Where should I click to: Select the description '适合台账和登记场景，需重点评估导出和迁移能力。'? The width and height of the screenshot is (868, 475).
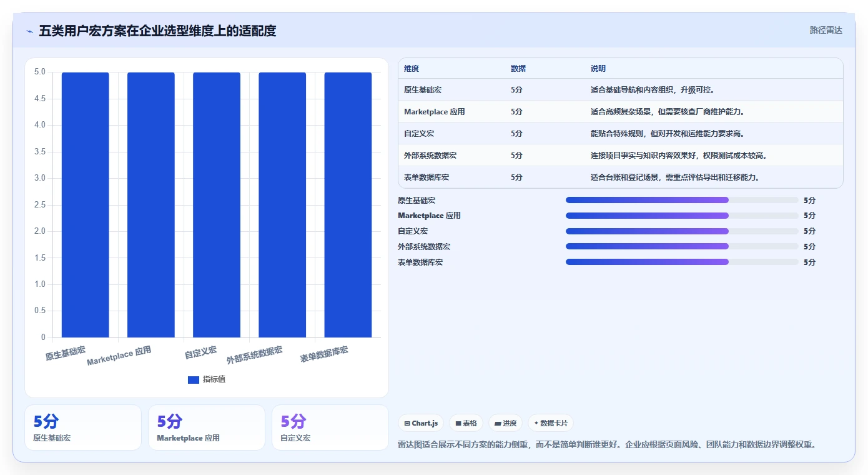click(x=675, y=177)
